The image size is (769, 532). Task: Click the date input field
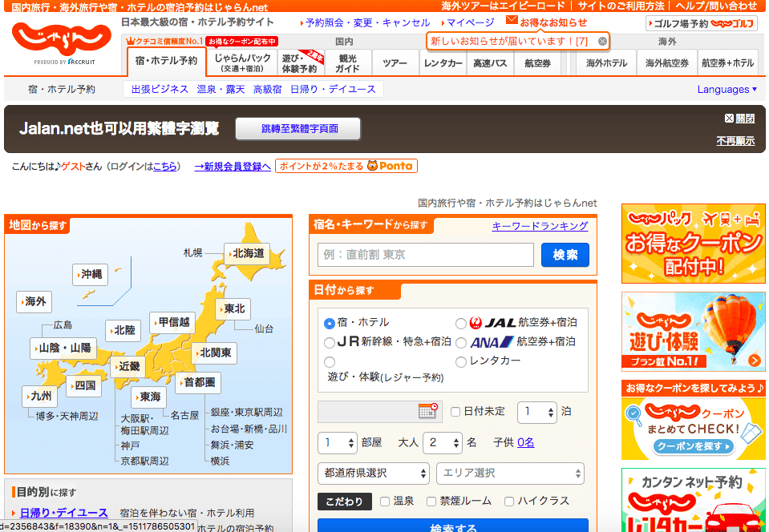tap(380, 412)
